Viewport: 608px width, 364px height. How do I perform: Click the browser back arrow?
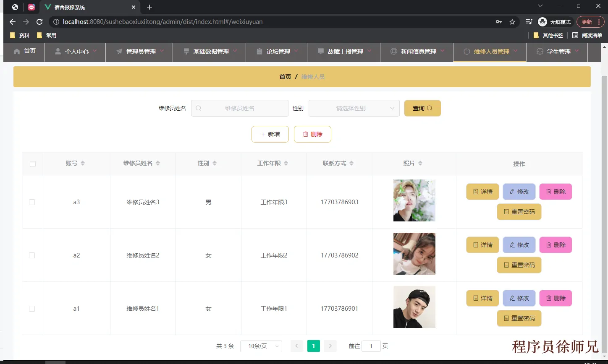13,22
